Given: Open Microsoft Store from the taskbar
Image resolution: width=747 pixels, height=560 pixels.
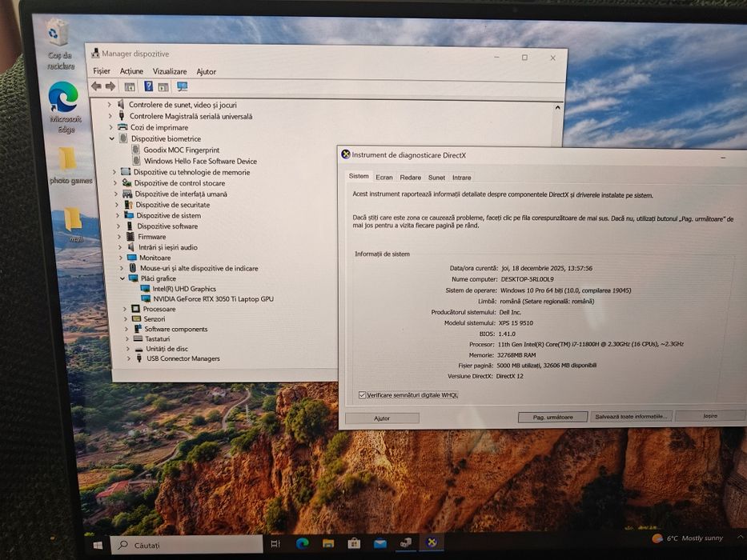Looking at the screenshot, I should pos(354,543).
